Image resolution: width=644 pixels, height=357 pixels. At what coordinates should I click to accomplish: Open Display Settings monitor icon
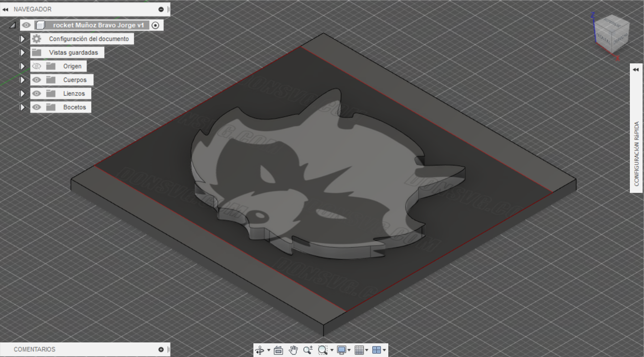coord(341,350)
